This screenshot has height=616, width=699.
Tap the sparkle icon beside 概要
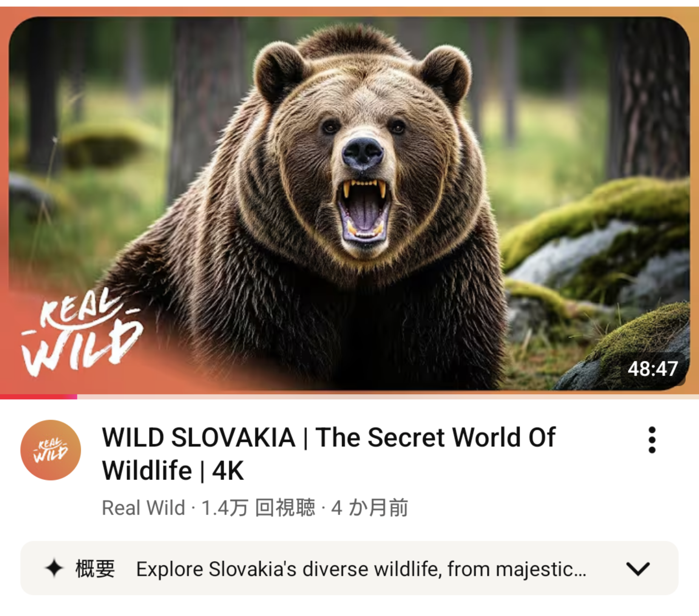click(x=54, y=568)
